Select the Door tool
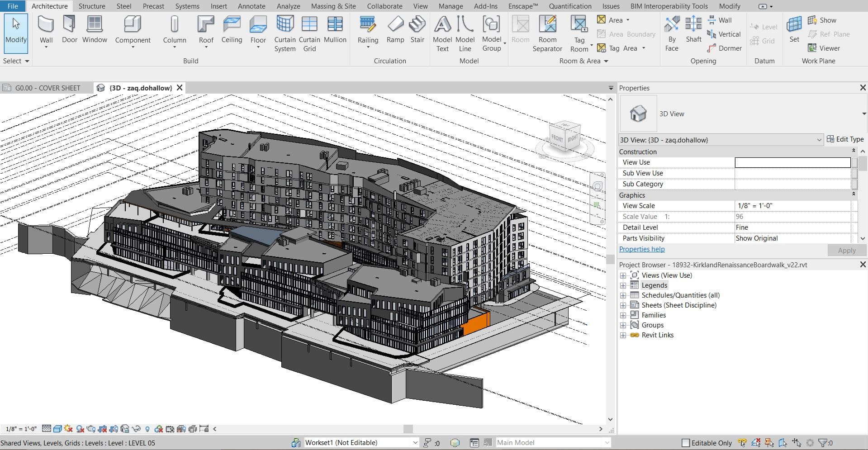868x450 pixels. pos(70,30)
